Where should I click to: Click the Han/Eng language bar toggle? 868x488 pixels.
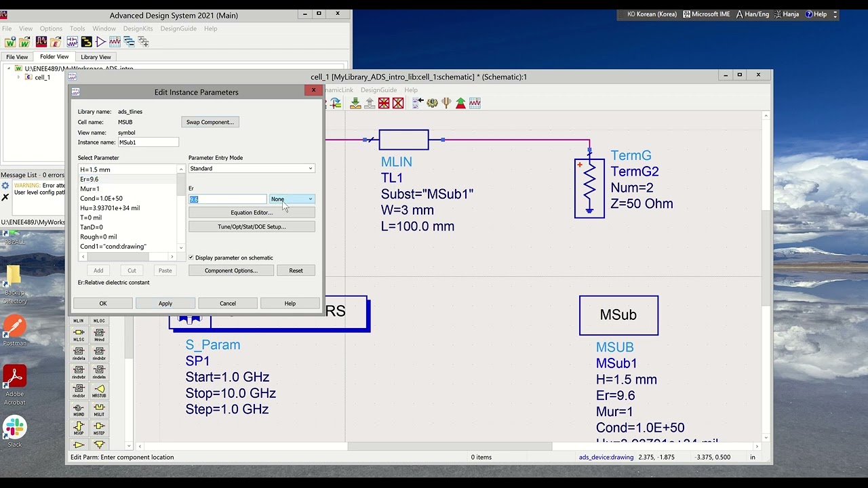pyautogui.click(x=752, y=14)
